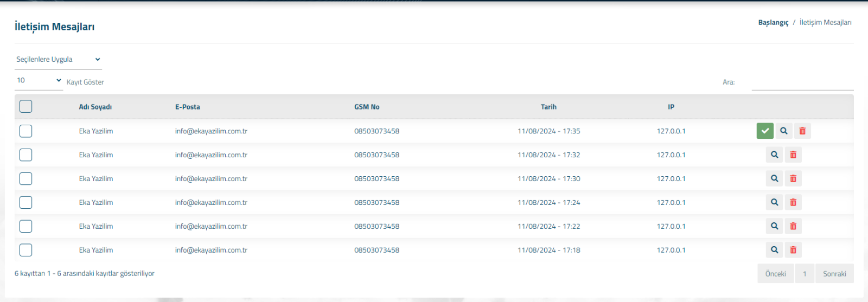The image size is (868, 302).
Task: Toggle the select-all checkbox in table header
Action: click(x=25, y=106)
